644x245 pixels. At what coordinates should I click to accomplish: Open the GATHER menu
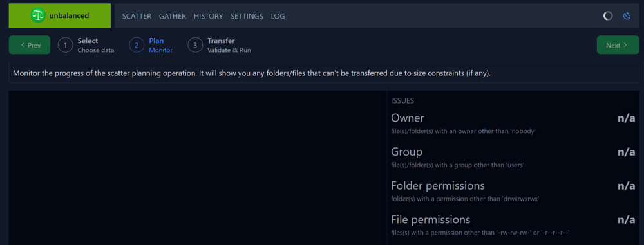click(173, 17)
